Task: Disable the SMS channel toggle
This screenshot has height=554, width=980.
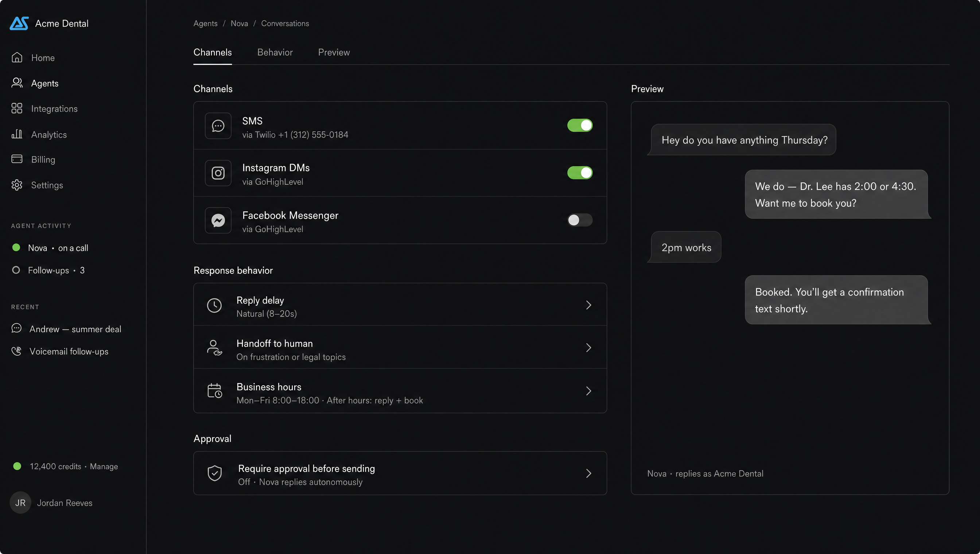Action: coord(580,125)
